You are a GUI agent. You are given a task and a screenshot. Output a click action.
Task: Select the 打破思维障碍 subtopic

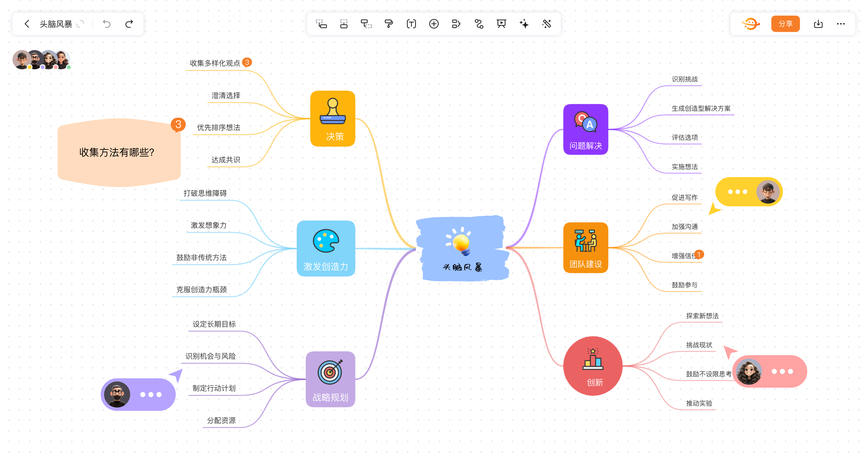click(205, 193)
